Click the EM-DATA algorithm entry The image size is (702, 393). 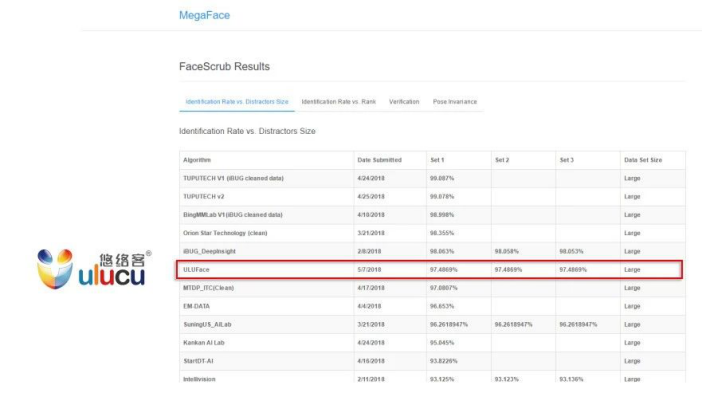pos(196,306)
